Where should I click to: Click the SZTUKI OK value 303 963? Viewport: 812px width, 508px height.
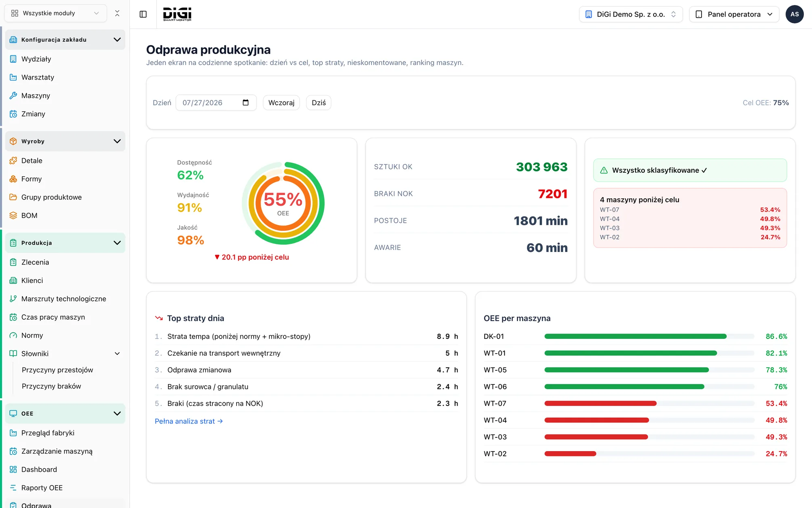click(x=542, y=167)
